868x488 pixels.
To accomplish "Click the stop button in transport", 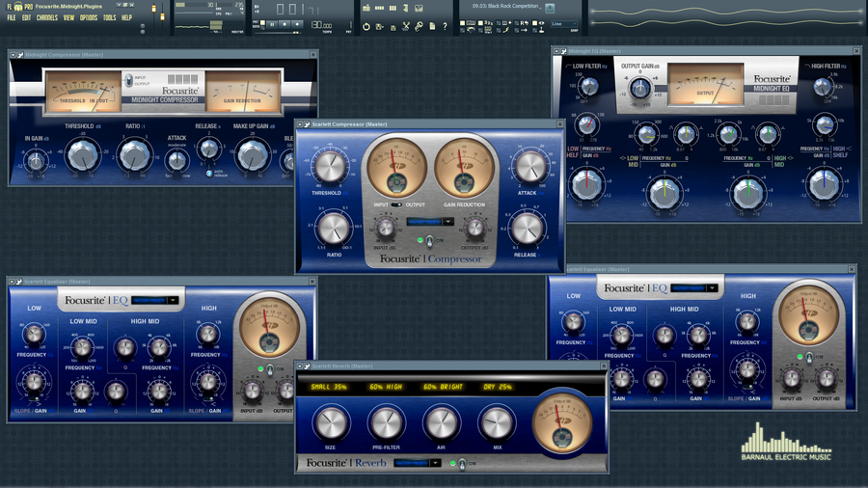I will (285, 24).
